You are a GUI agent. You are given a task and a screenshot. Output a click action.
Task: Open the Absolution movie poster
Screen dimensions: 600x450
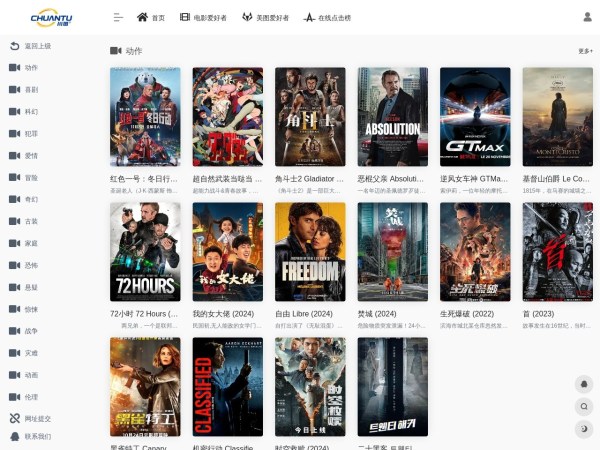392,116
